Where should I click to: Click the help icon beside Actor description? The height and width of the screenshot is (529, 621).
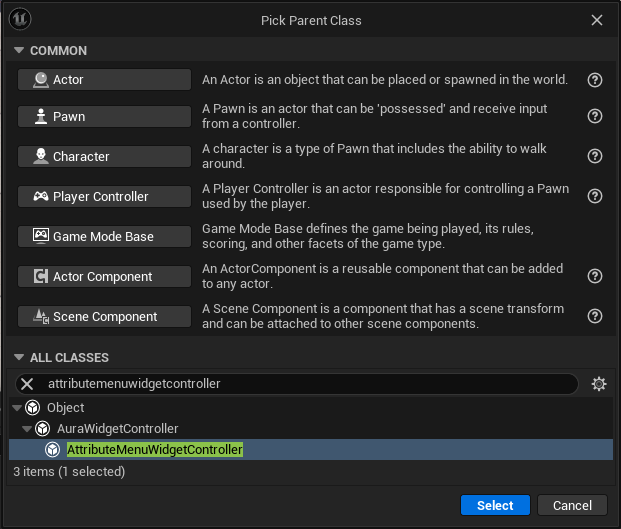click(595, 80)
